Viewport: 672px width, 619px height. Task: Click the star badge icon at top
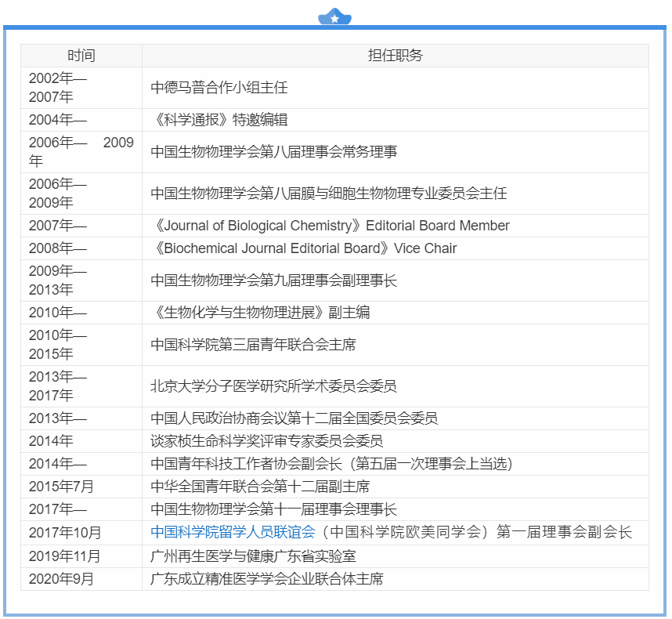(335, 17)
